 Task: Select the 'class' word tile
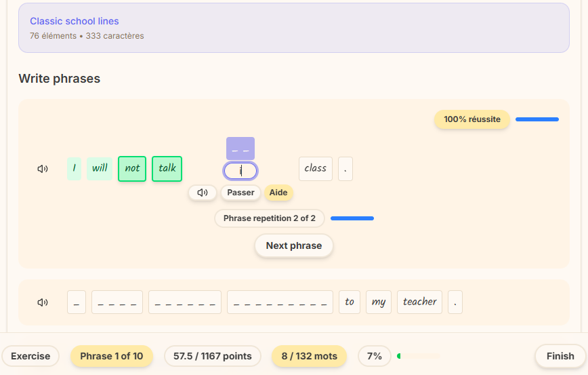click(x=316, y=169)
